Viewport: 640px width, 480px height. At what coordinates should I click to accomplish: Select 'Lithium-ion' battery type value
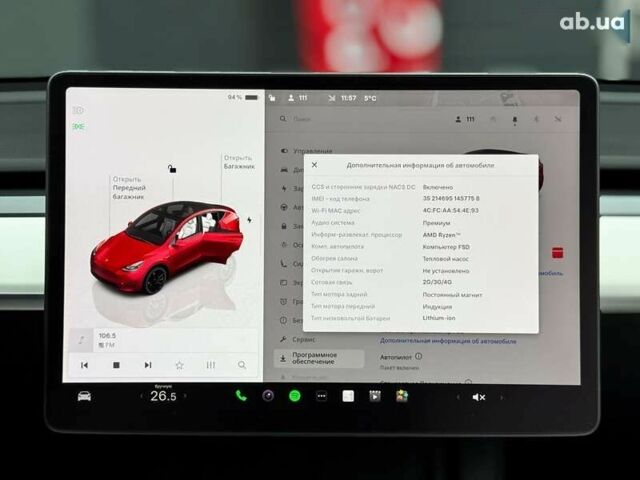coord(439,318)
